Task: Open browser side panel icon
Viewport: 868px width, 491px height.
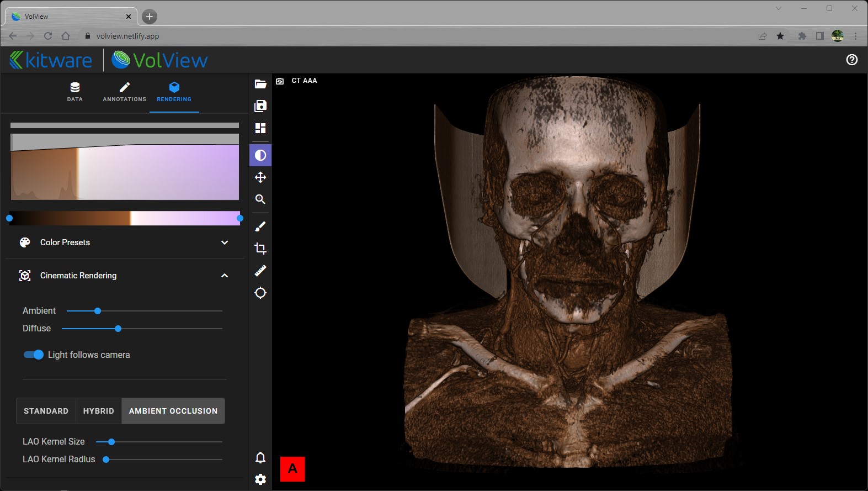Action: [x=820, y=36]
